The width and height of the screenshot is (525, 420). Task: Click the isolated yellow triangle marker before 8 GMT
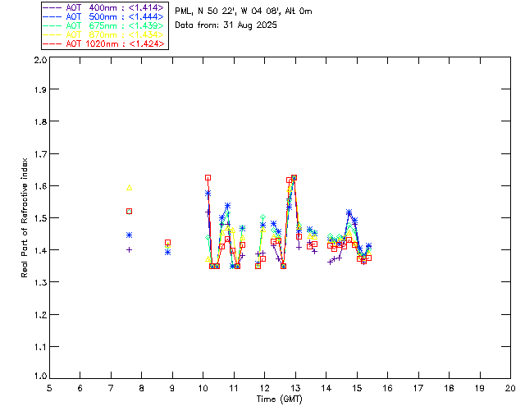click(130, 188)
